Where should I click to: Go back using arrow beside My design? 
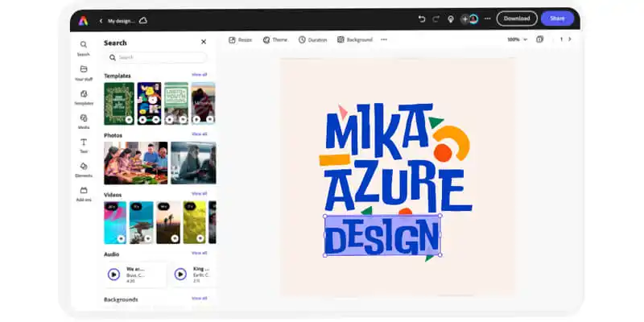point(101,21)
